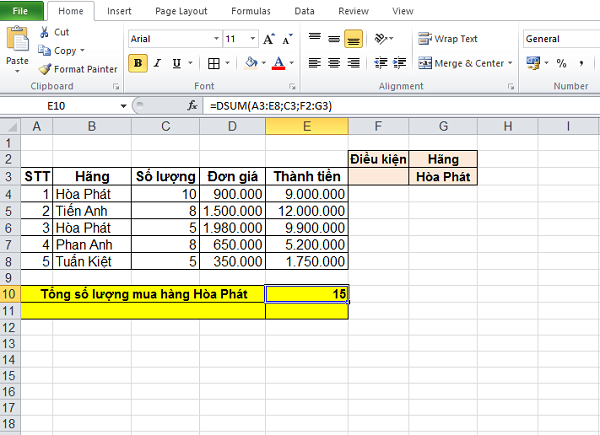Click the Insert Function fx icon
The width and height of the screenshot is (600, 435).
tap(192, 106)
